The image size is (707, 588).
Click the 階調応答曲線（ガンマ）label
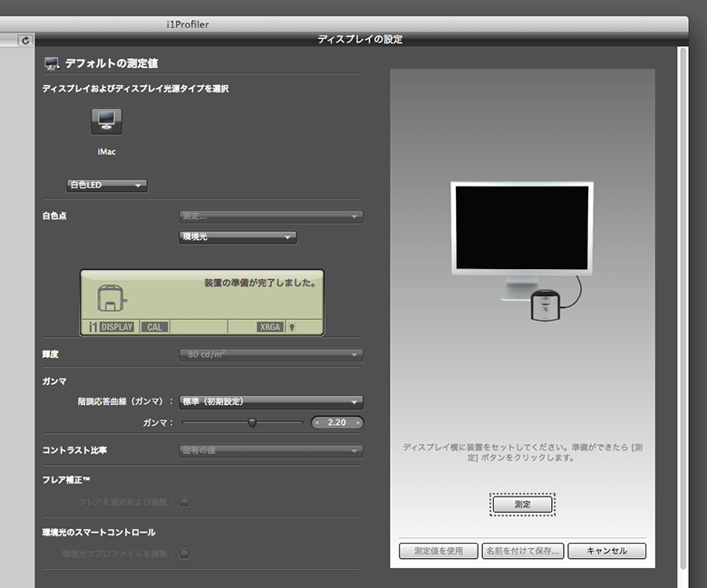(125, 401)
